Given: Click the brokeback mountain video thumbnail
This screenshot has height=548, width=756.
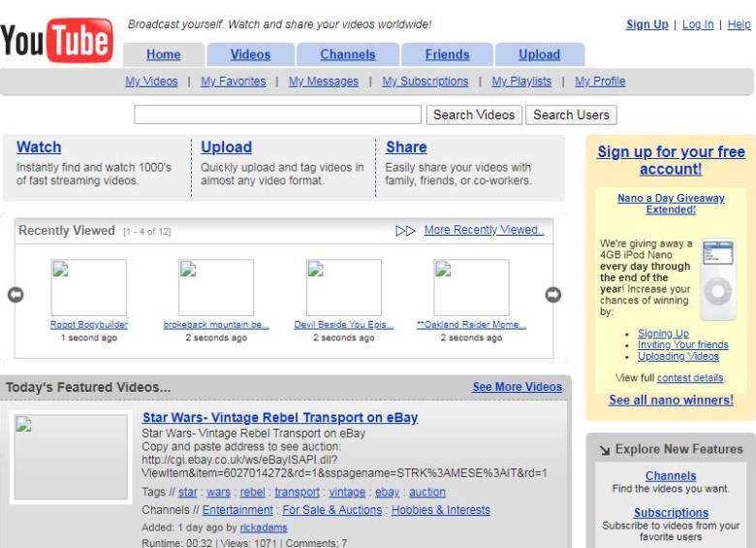Looking at the screenshot, I should [216, 287].
